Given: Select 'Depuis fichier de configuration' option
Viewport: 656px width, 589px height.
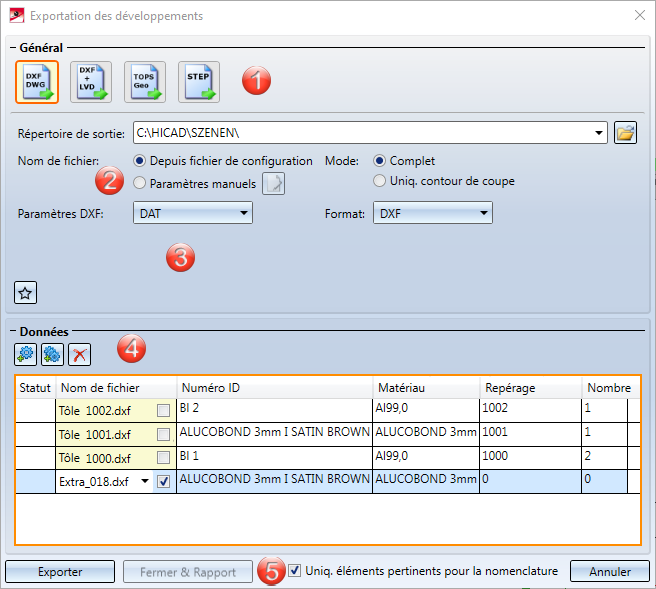Looking at the screenshot, I should (140, 161).
